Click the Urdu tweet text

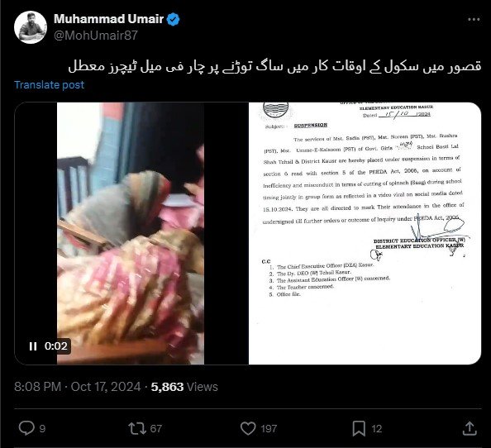274,66
